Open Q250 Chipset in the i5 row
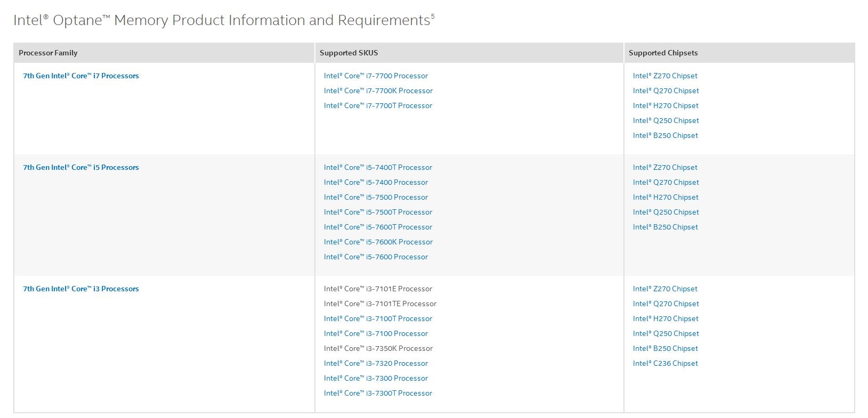The height and width of the screenshot is (418, 868). tap(666, 212)
